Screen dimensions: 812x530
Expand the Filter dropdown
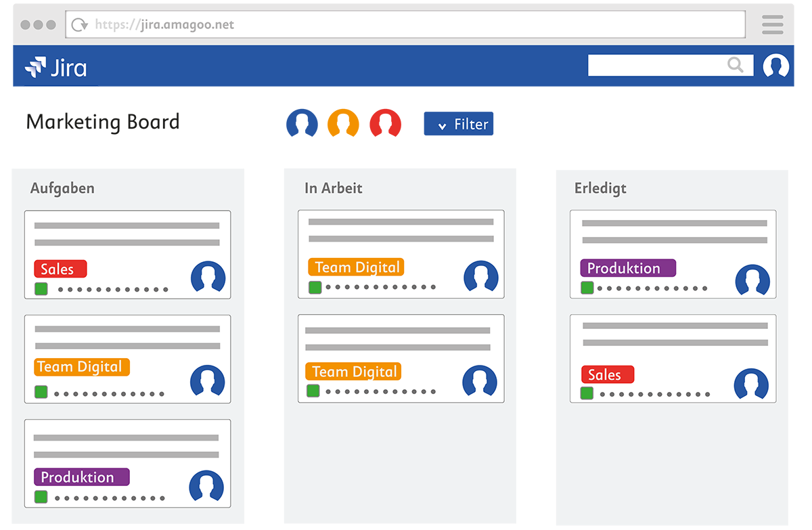458,123
